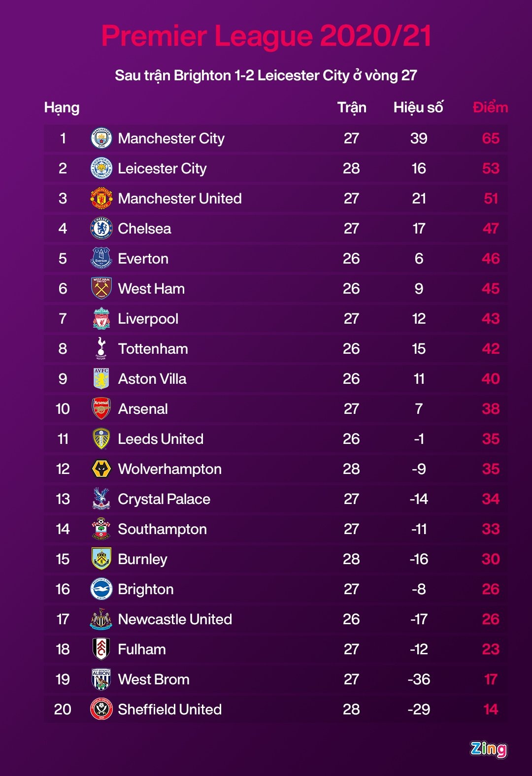
Task: Click the Điểm column header
Action: pyautogui.click(x=490, y=107)
